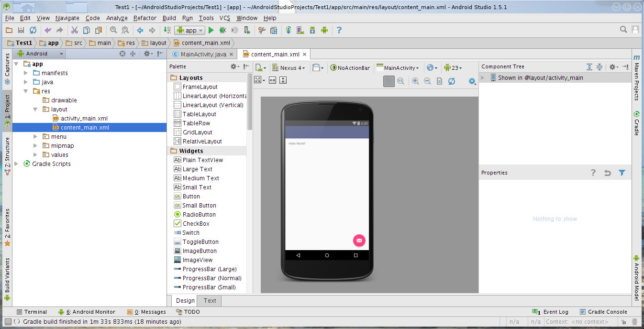Open the AVD Manager from the toolbar
The width and height of the screenshot is (644, 329).
[x=300, y=30]
